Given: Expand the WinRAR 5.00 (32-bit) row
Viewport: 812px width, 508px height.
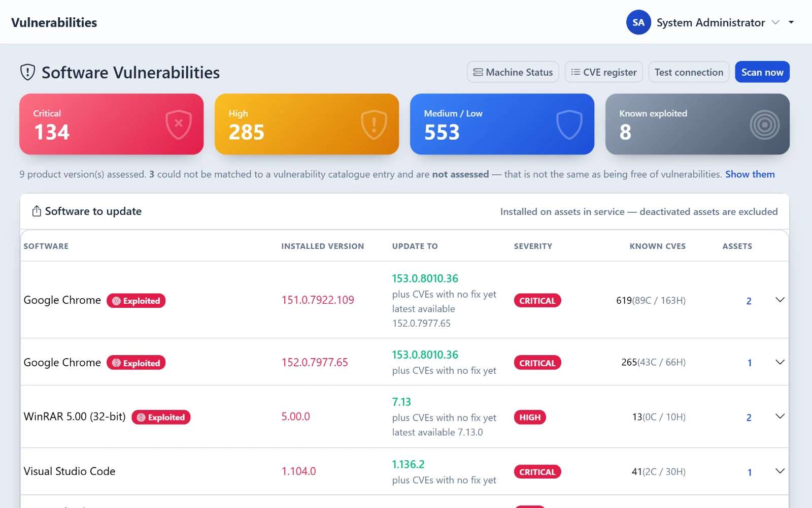Looking at the screenshot, I should point(780,417).
